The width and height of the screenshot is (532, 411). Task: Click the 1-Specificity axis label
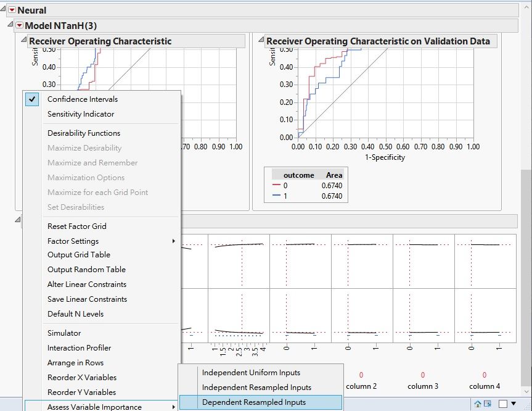[385, 157]
